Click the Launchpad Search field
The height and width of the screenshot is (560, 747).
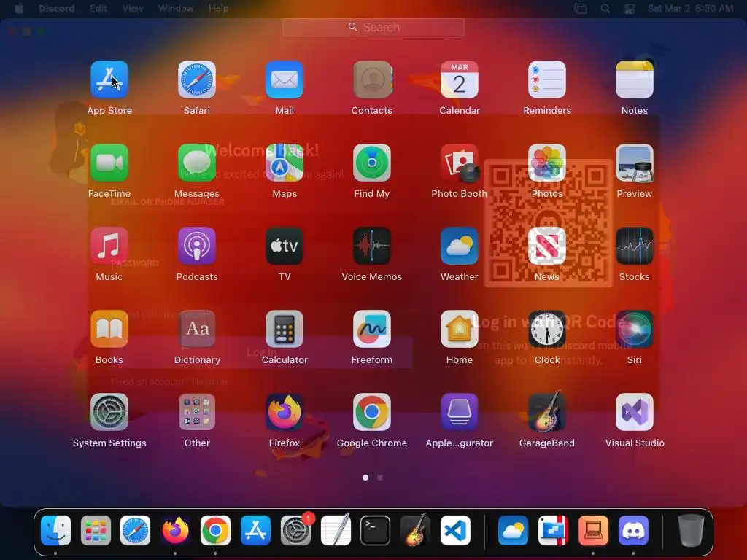[x=373, y=27]
